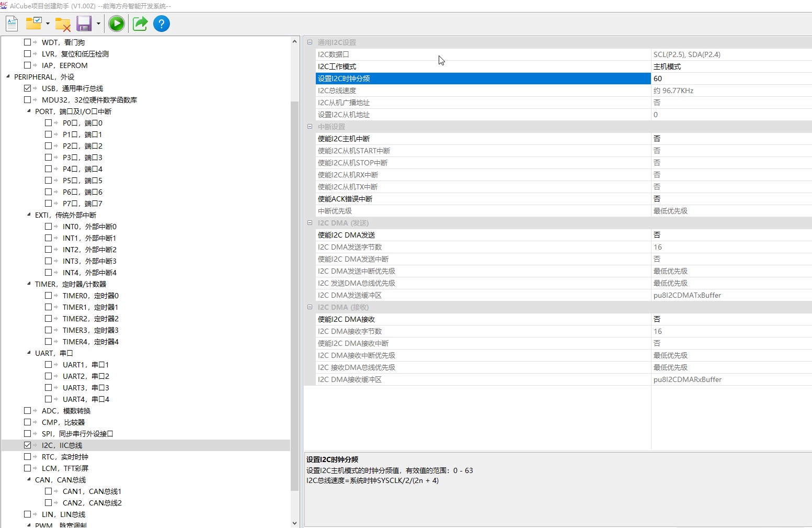Collapse the TIMER 定时器/计数器 tree node
The image size is (812, 528).
coord(29,284)
